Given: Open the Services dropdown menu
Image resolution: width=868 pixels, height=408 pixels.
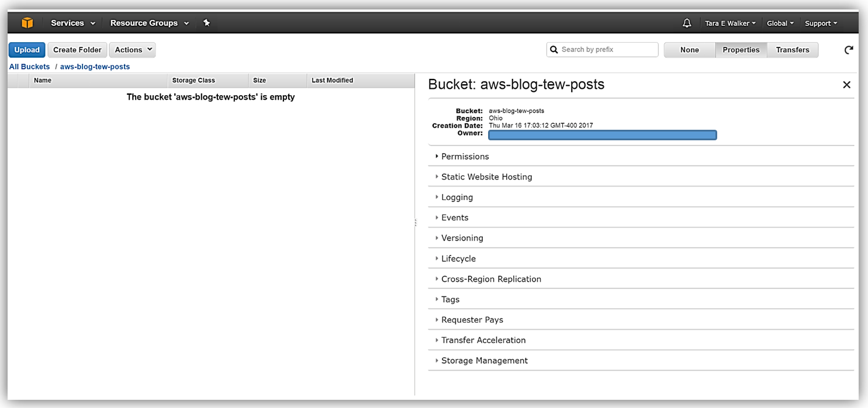Looking at the screenshot, I should tap(73, 23).
